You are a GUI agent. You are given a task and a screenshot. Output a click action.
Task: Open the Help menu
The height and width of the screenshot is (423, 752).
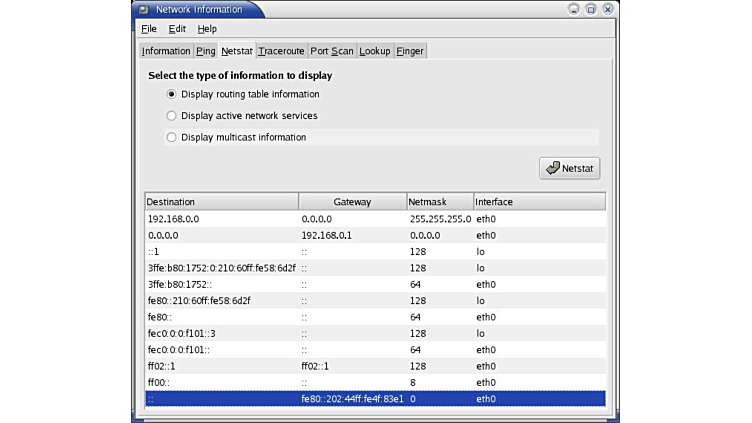tap(207, 29)
